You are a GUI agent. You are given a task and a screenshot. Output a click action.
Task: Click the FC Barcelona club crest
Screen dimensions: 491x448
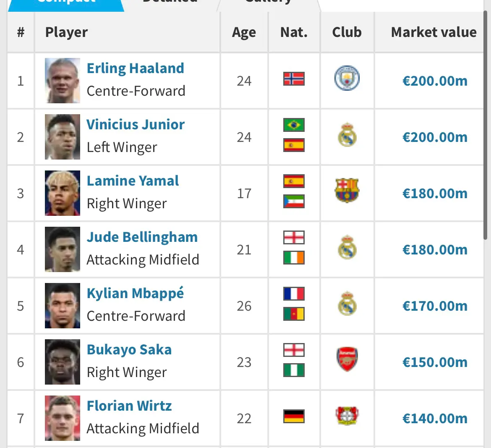pos(347,191)
